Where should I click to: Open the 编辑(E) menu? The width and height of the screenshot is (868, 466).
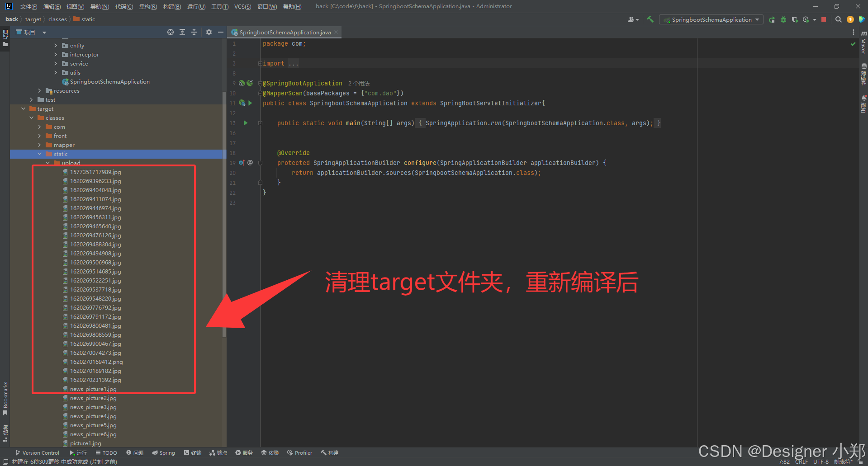coord(52,6)
